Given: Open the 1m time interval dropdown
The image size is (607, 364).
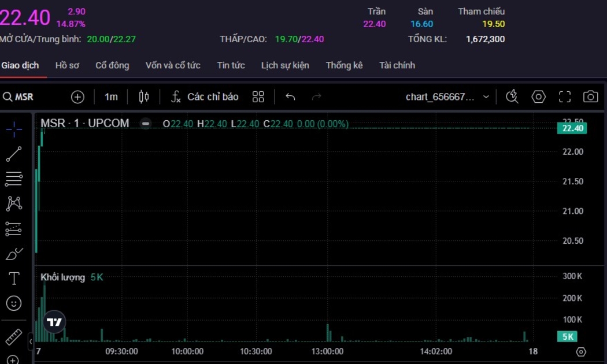Looking at the screenshot, I should click(x=111, y=97).
